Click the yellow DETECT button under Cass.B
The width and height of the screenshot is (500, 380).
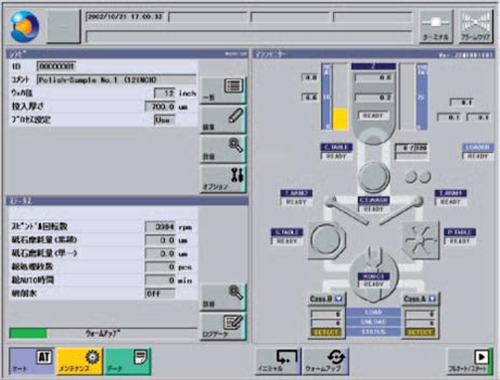coord(326,332)
